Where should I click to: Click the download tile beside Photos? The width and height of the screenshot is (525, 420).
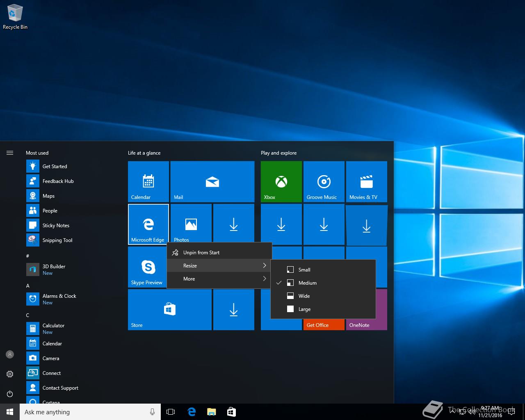pos(234,223)
